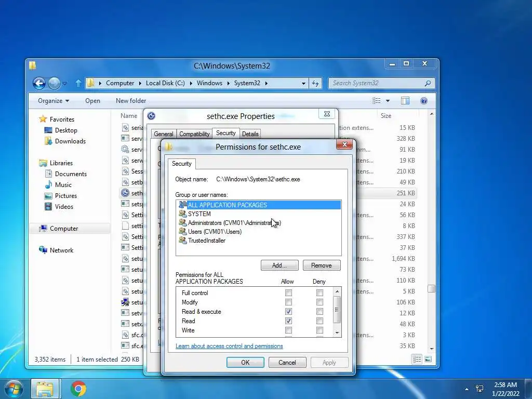Open File Explorer from taskbar
532x399 pixels.
pyautogui.click(x=45, y=389)
